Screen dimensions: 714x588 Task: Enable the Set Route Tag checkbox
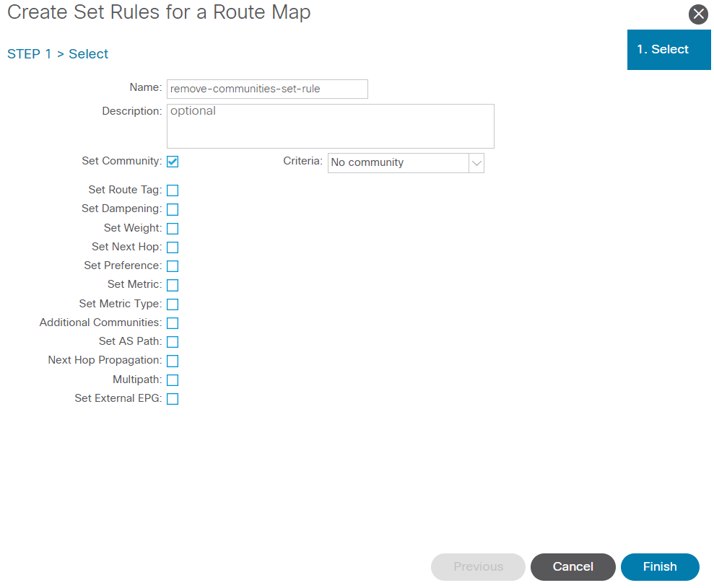173,190
